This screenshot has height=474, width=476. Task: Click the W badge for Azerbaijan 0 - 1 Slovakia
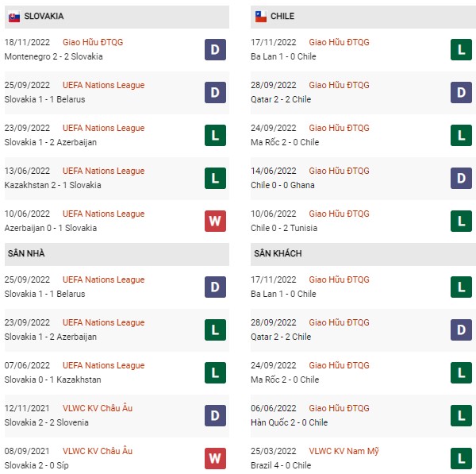215,222
